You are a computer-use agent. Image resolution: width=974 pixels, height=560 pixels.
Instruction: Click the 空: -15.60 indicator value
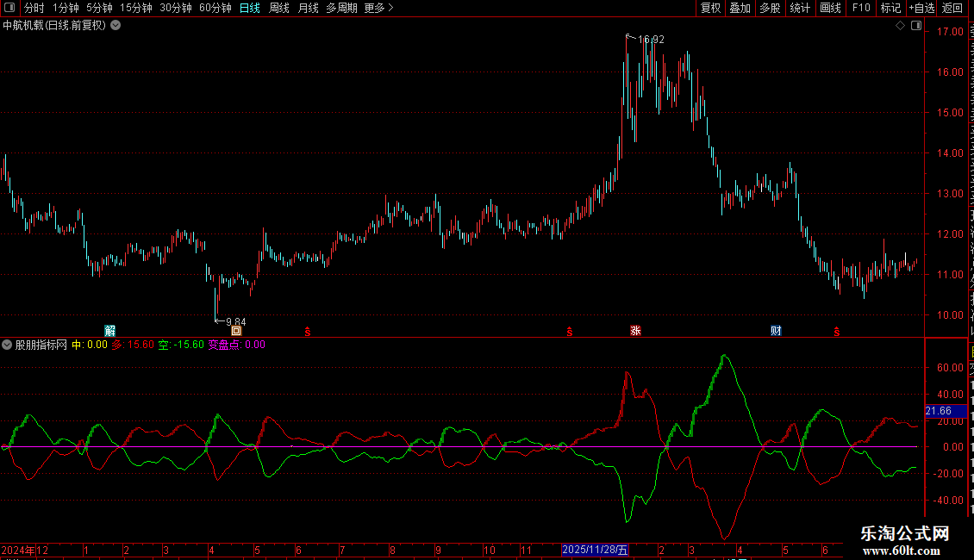[x=181, y=345]
